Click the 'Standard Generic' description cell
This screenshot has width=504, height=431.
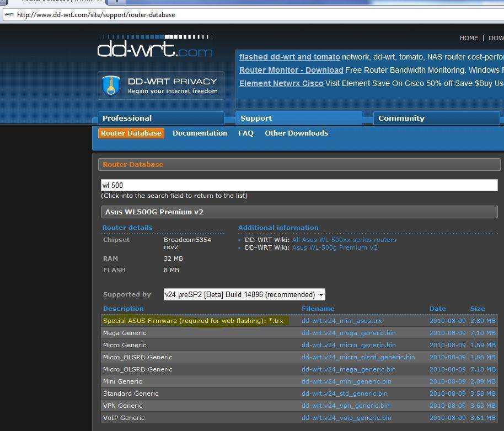[x=131, y=394]
